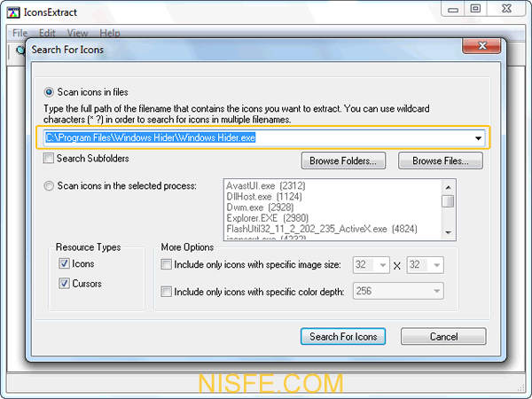Viewport: 532px width, 399px height.
Task: Open the filename path dropdown arrow
Action: (x=478, y=138)
